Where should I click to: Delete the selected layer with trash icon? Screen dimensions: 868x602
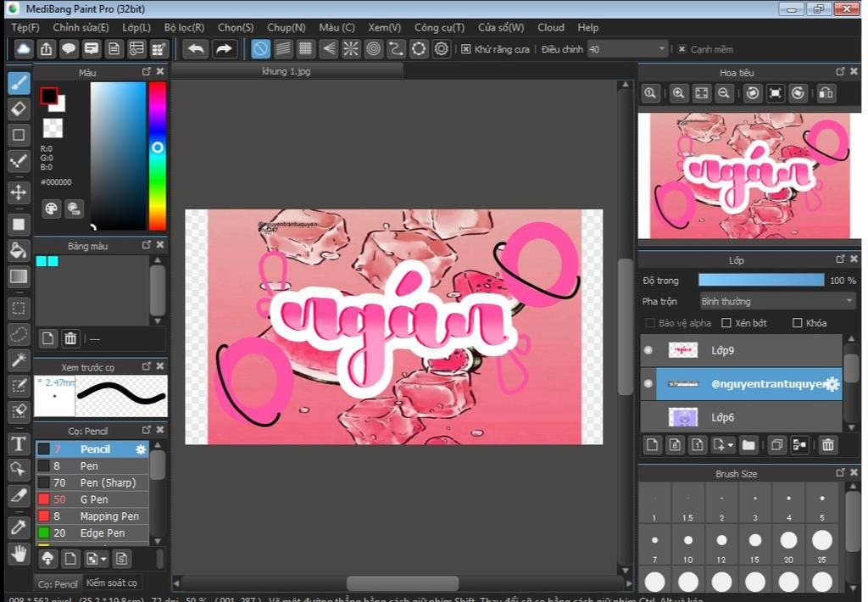827,444
